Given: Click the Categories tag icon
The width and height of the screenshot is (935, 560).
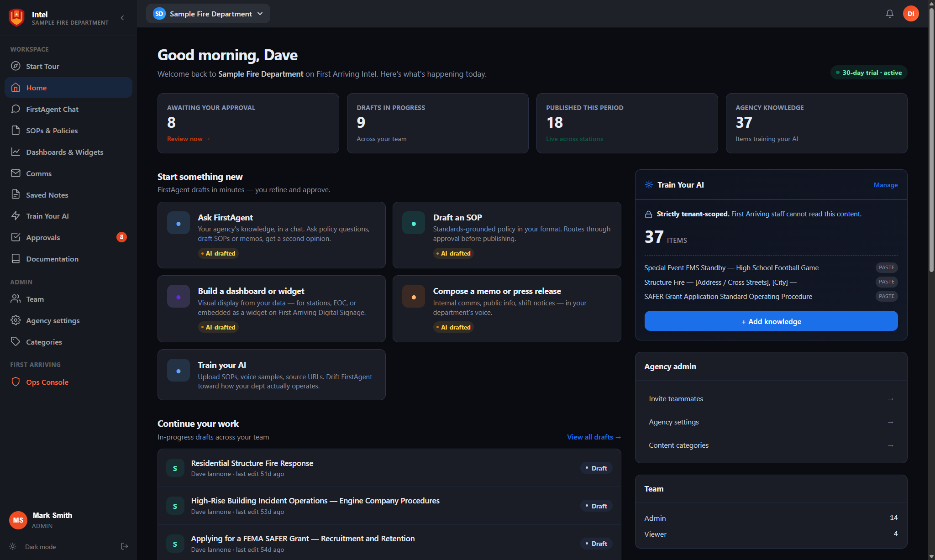Looking at the screenshot, I should (16, 342).
